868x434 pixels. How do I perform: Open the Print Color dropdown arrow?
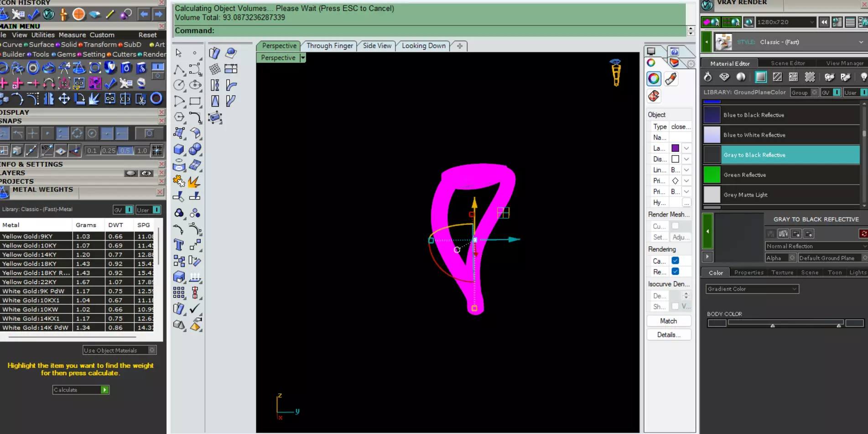[x=686, y=181]
